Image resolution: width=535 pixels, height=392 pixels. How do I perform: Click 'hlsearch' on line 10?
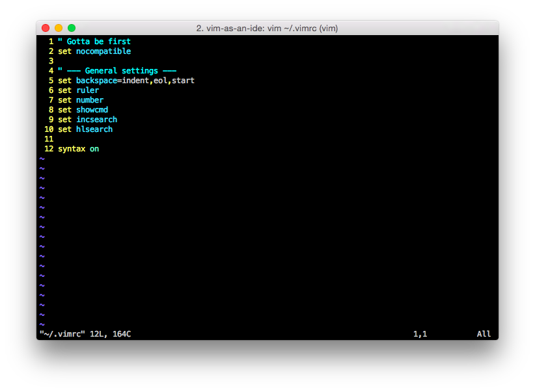pos(94,129)
